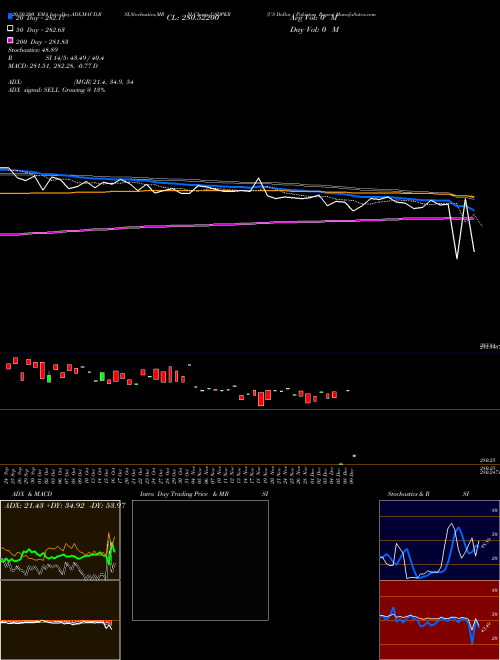500x660 pixels.
Task: Click the 'ADX: 21.43 +DY: 34.92 -DY: 53.97' header
Action: [64, 505]
